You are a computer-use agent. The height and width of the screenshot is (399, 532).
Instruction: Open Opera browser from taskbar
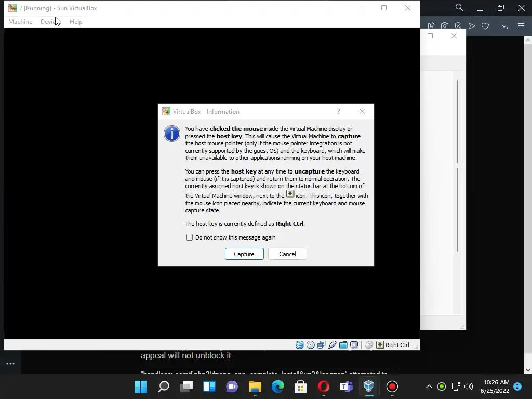click(x=323, y=387)
